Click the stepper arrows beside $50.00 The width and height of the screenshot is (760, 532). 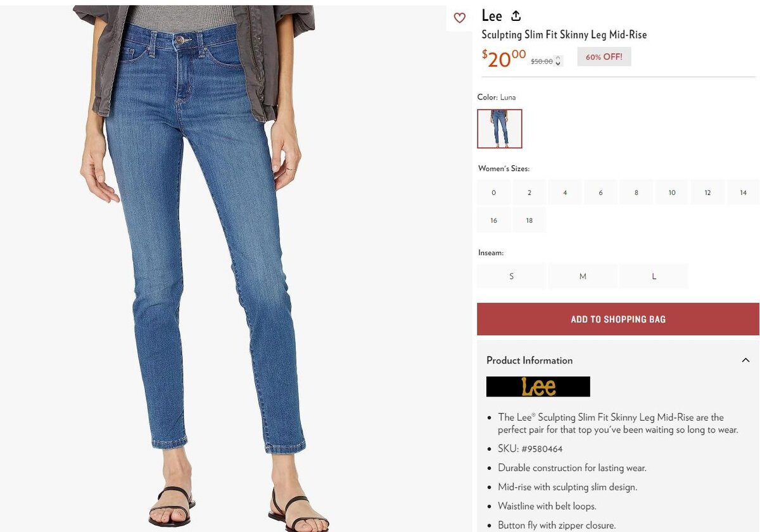coord(558,61)
